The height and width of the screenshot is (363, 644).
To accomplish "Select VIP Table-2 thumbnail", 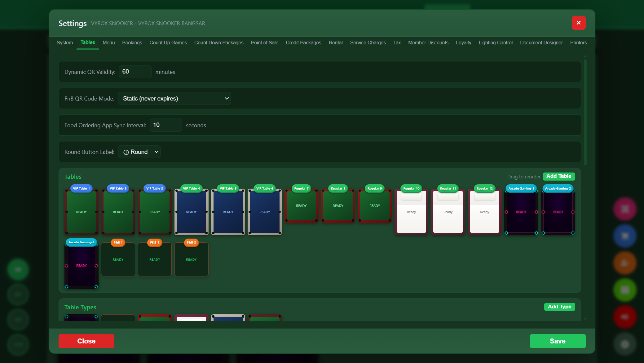I will tap(118, 210).
